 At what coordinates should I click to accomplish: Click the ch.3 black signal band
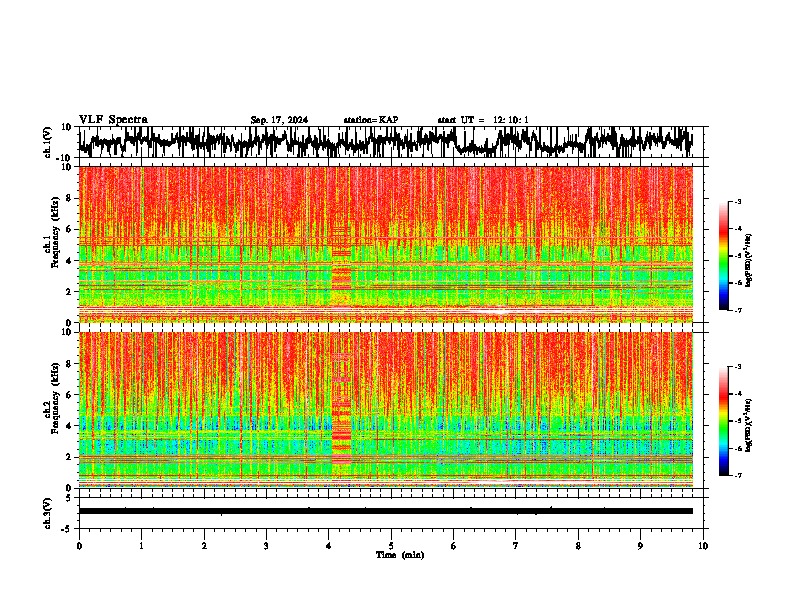click(x=386, y=511)
